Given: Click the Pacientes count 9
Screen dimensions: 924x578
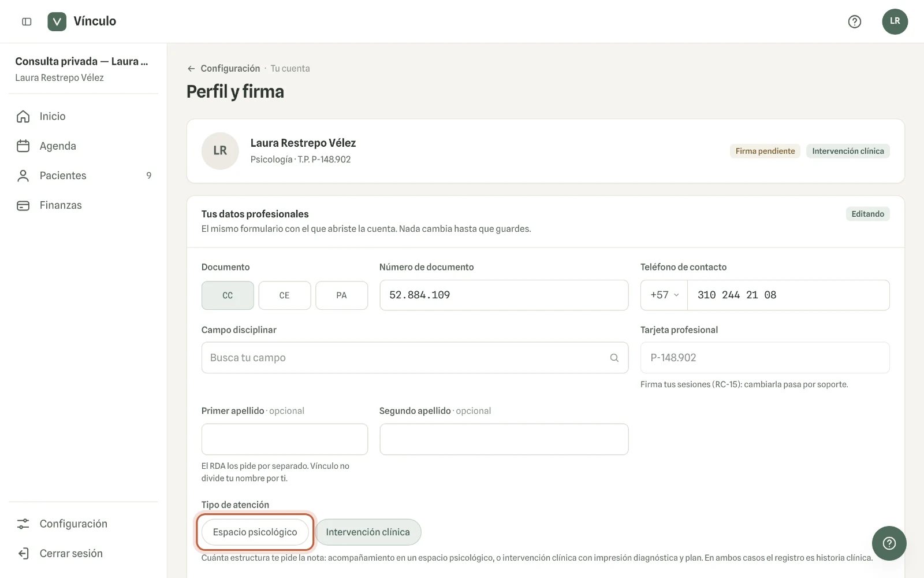Looking at the screenshot, I should (x=149, y=176).
